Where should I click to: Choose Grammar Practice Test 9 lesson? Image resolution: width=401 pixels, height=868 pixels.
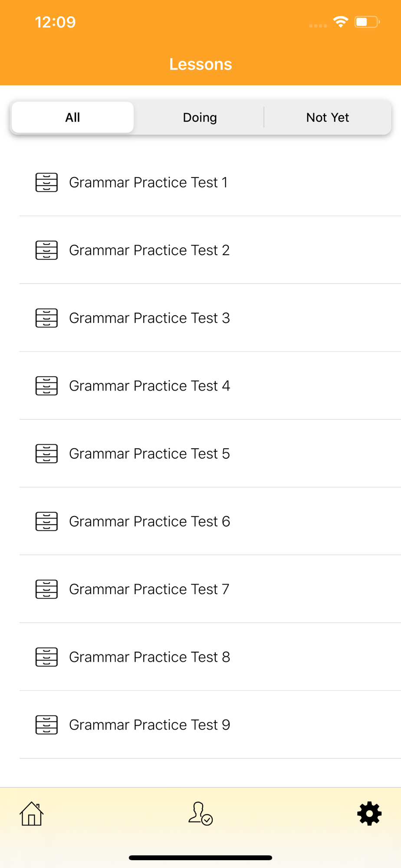(210, 725)
